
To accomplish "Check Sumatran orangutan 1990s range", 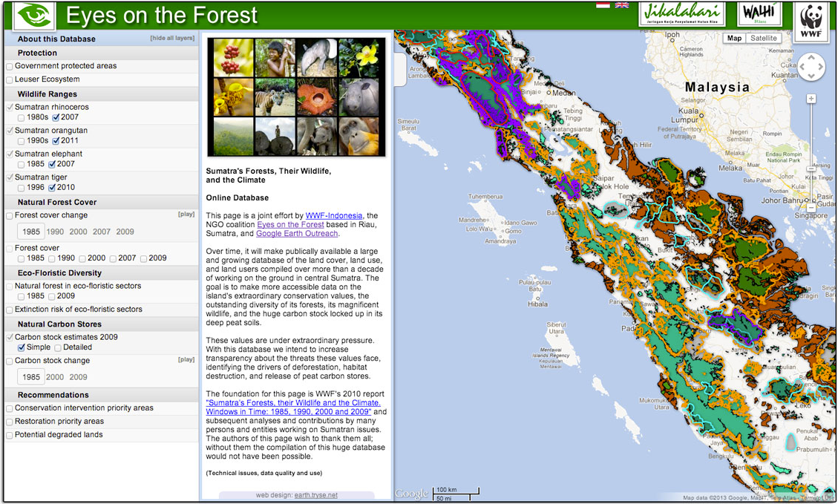I will coord(21,141).
